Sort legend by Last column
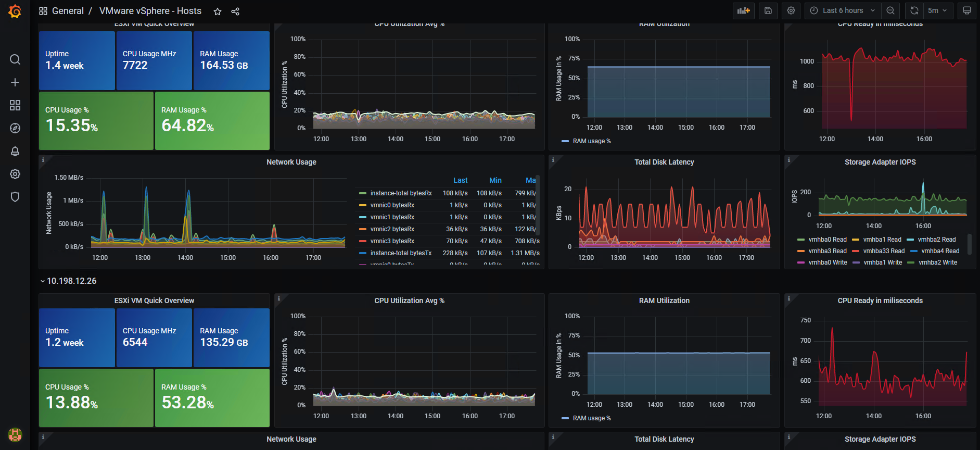This screenshot has width=980, height=450. point(460,180)
